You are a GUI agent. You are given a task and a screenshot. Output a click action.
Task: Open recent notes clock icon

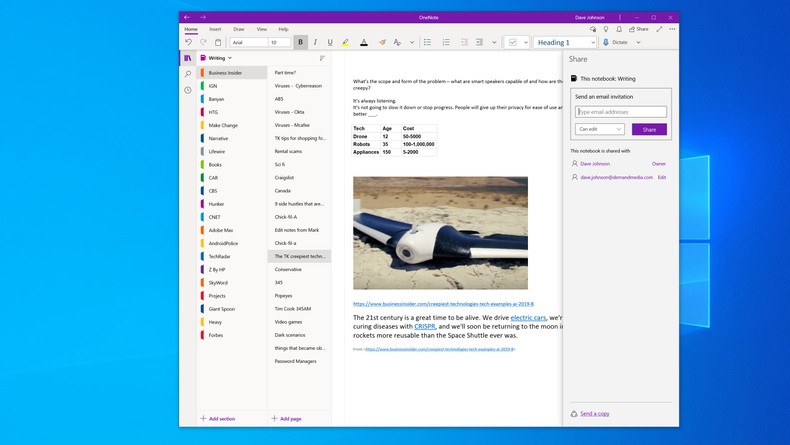[x=187, y=90]
